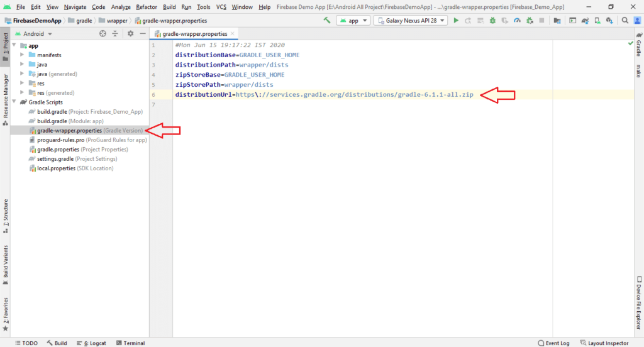Screen dimensions: 644x347
Task: Toggle the 1: Project side tab
Action: point(5,47)
